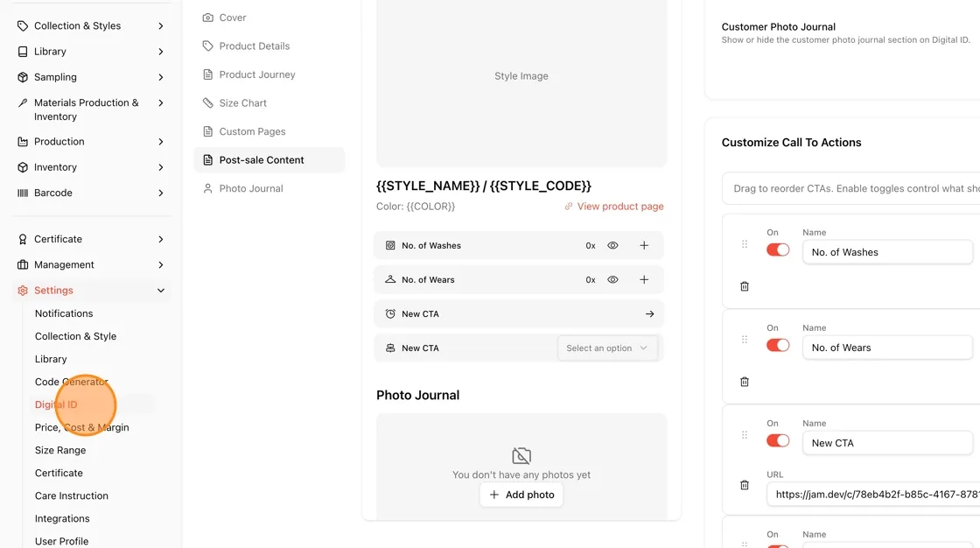This screenshot has width=980, height=548.
Task: Click the washing machine icon beside No. of Washes
Action: pyautogui.click(x=390, y=245)
